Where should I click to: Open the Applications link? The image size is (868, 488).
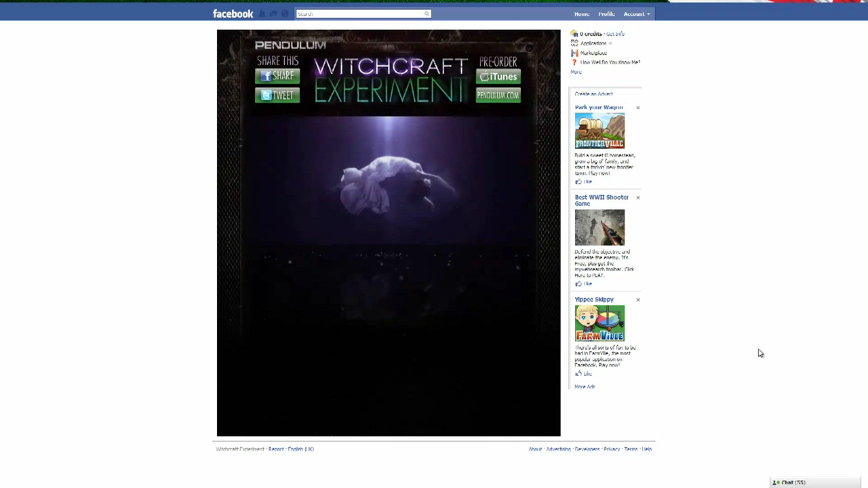coord(593,43)
